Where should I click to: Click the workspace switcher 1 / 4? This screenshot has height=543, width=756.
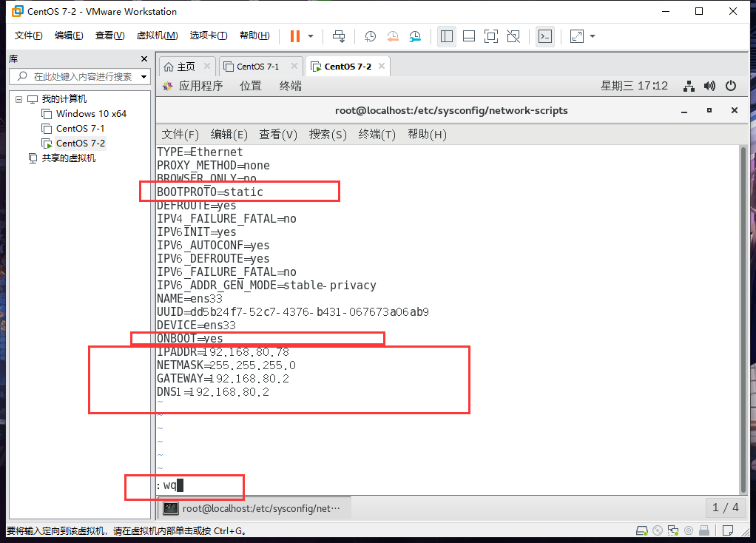pyautogui.click(x=725, y=507)
